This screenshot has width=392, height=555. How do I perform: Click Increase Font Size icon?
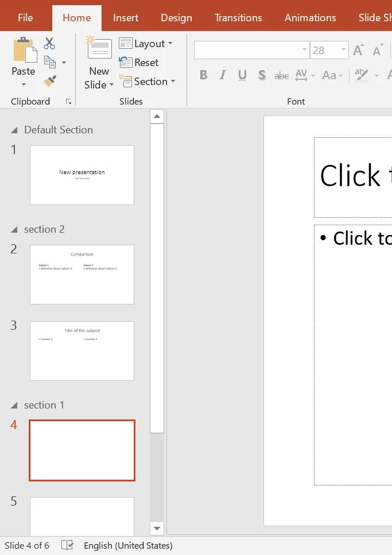(359, 50)
